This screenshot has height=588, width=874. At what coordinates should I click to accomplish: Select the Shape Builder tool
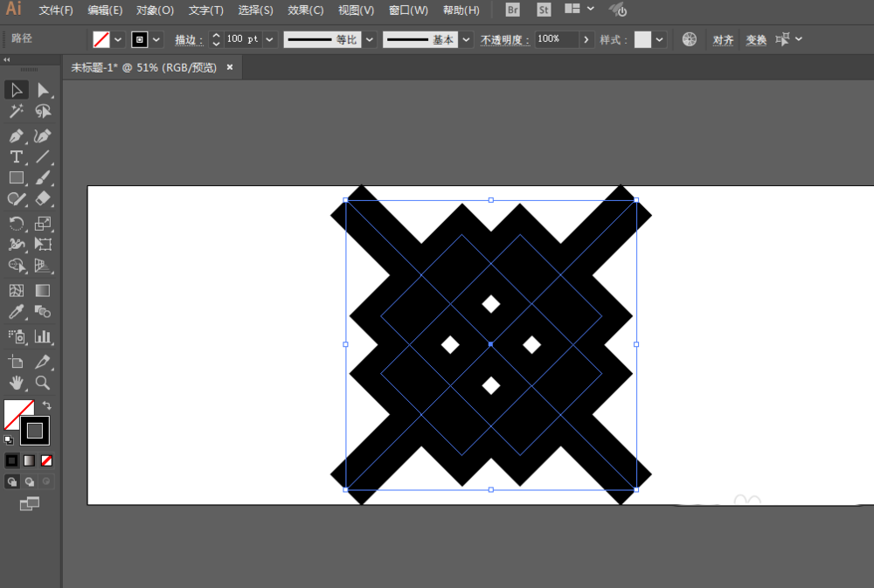(16, 266)
